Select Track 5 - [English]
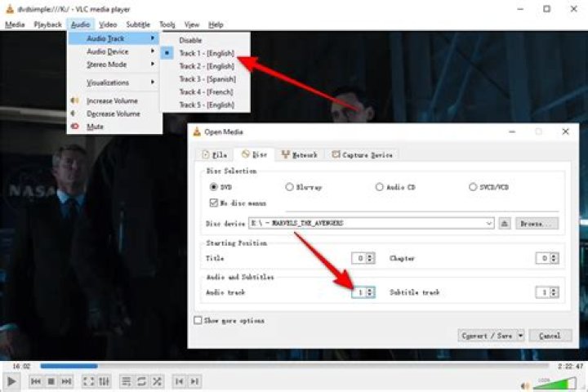This screenshot has height=392, width=588. [207, 105]
